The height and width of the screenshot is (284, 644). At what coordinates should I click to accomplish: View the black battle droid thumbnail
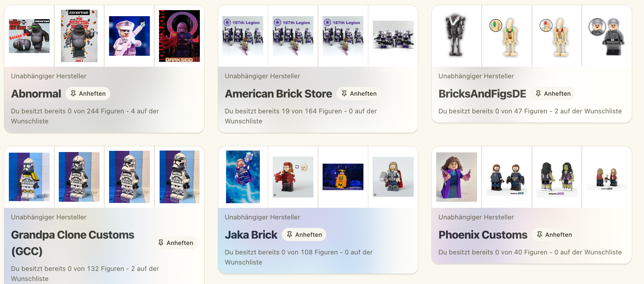[456, 36]
